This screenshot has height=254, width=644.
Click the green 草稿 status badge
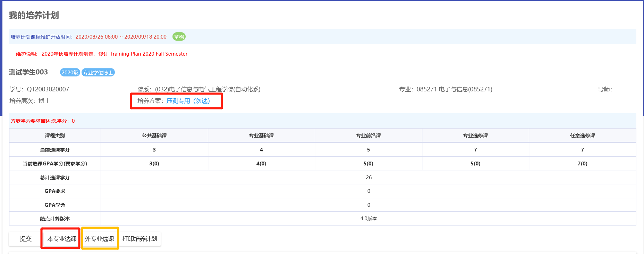click(179, 37)
